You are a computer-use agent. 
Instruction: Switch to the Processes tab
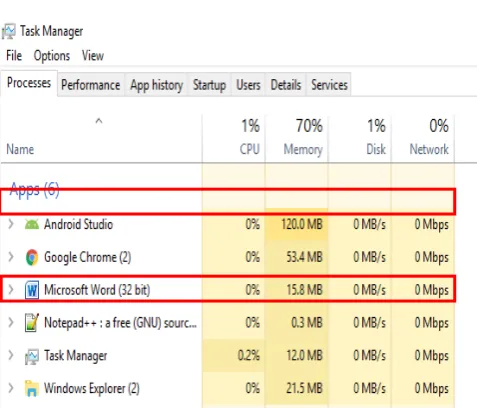click(x=29, y=83)
